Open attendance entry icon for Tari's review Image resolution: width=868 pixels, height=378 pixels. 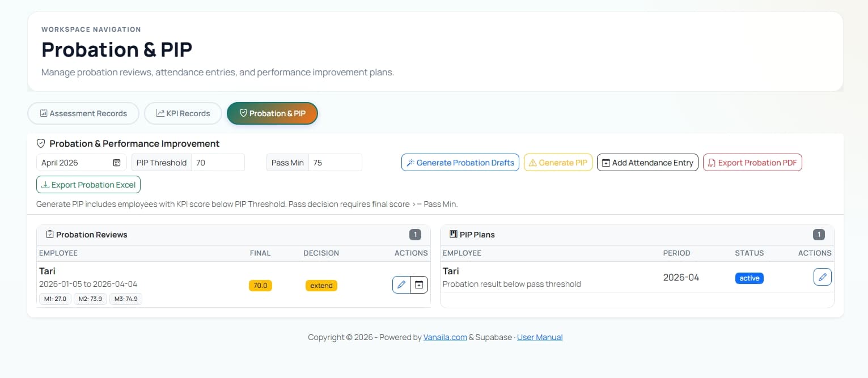tap(419, 284)
